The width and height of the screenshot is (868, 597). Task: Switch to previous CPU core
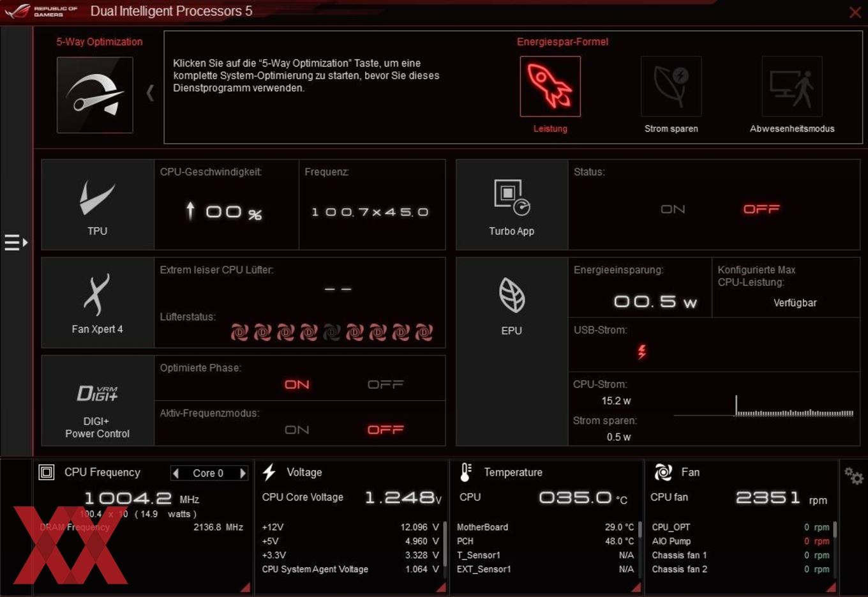click(x=176, y=473)
